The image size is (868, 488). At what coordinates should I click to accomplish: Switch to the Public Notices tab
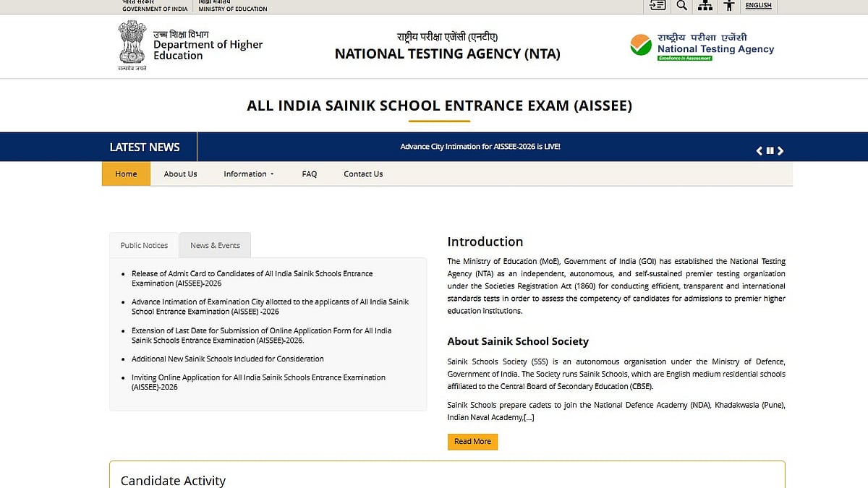[142, 245]
